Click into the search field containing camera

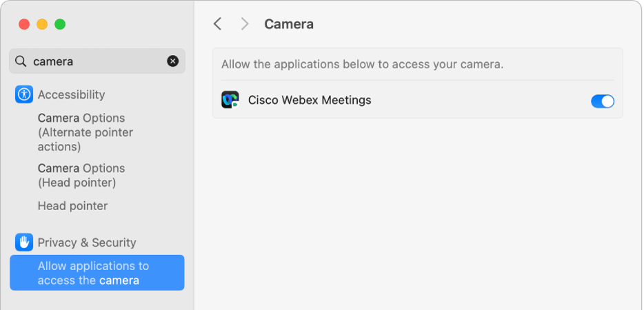tap(97, 61)
